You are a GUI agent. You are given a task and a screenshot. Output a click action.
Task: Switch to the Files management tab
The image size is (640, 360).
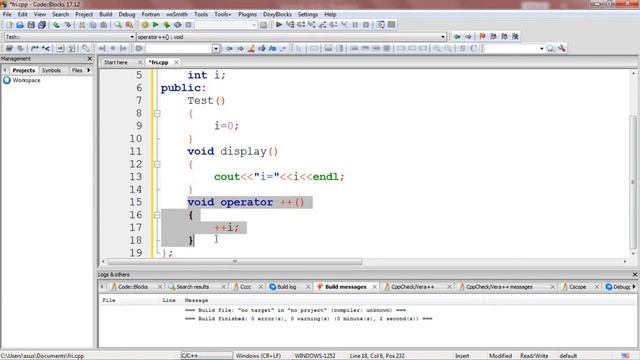[77, 70]
